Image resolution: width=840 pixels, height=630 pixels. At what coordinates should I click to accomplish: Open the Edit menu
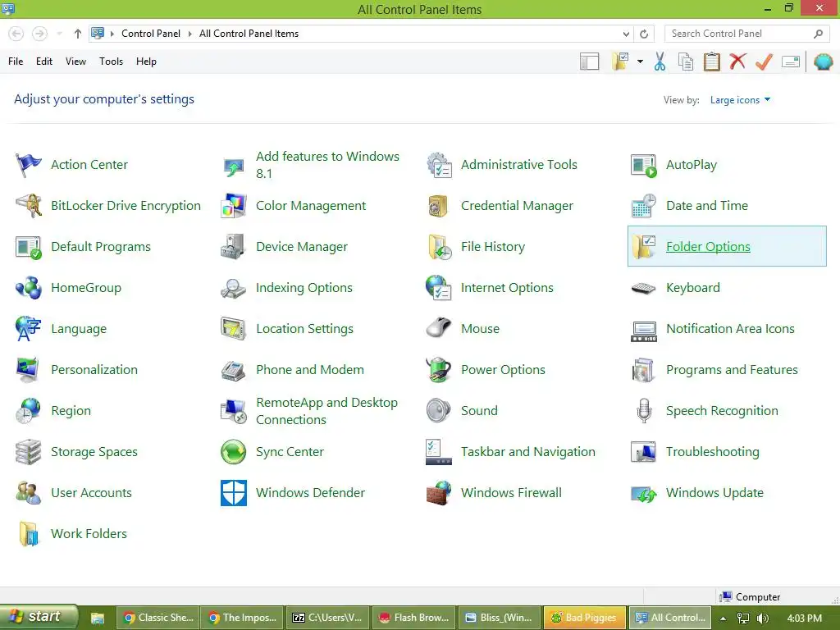point(44,61)
